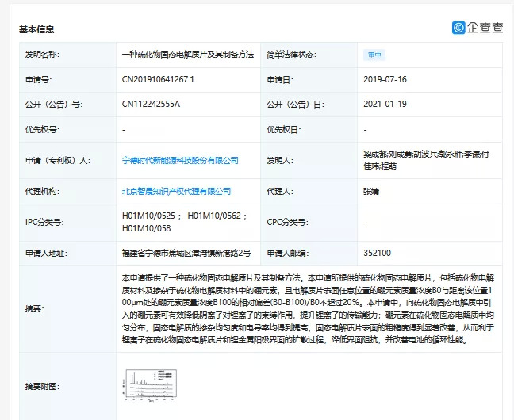
Task: Click the postal code 352100
Action: (x=377, y=254)
